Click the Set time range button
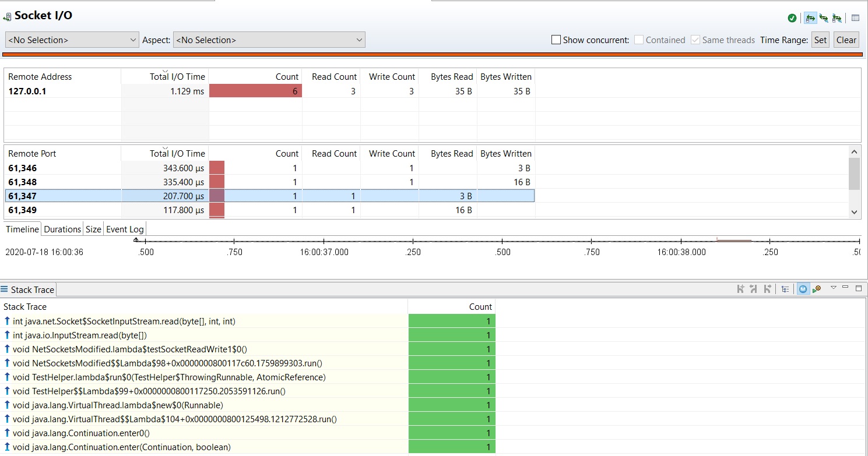868x456 pixels. (820, 40)
